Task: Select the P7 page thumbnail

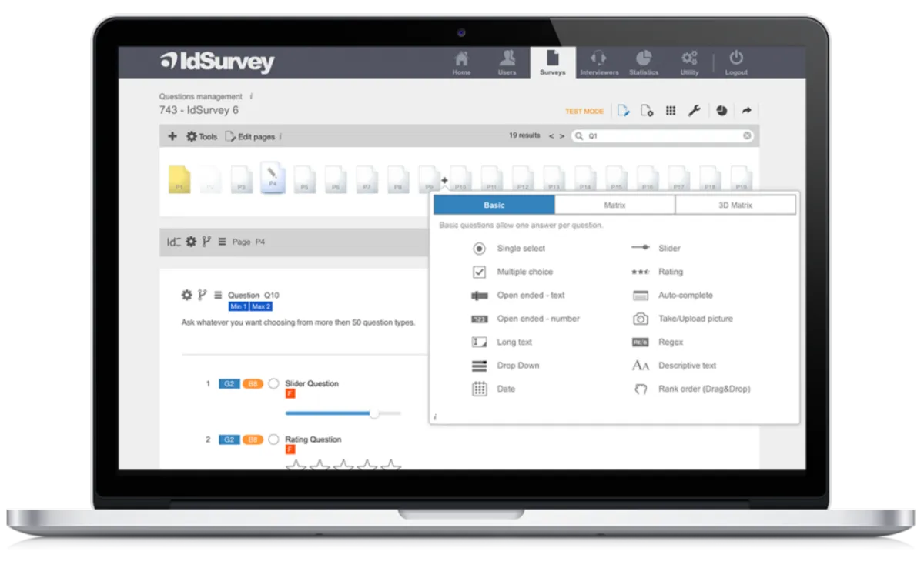Action: click(367, 179)
